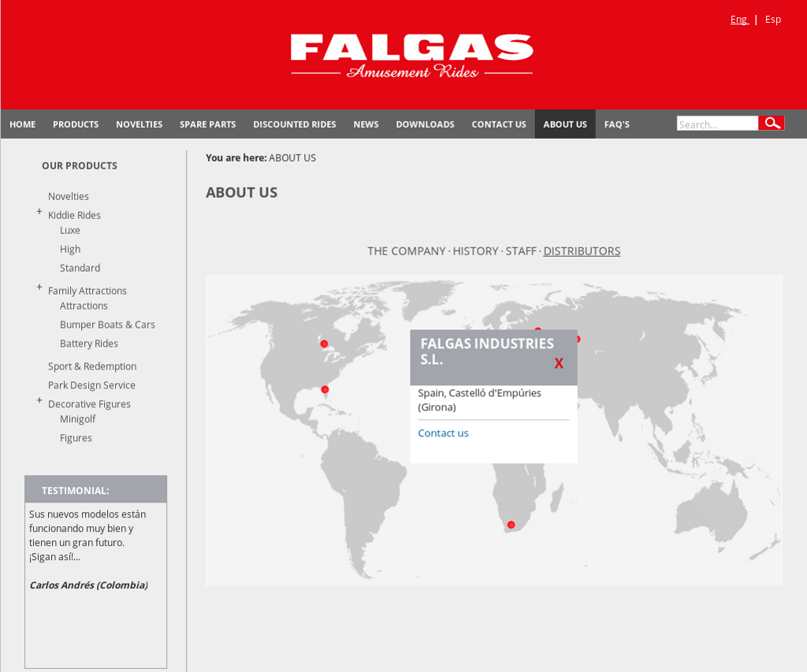
Task: Select the South Africa map marker
Action: pos(511,525)
